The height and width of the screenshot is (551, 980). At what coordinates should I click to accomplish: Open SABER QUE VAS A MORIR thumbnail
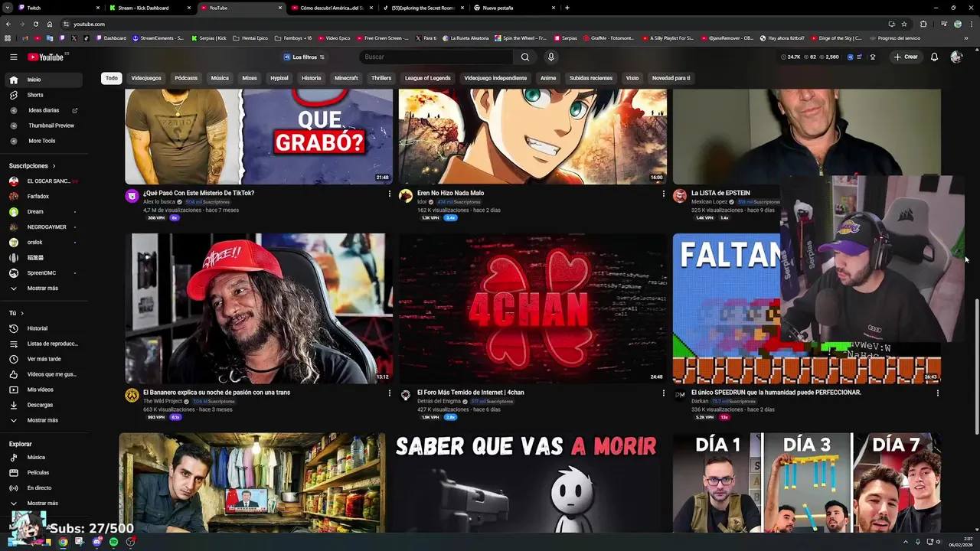(526, 483)
